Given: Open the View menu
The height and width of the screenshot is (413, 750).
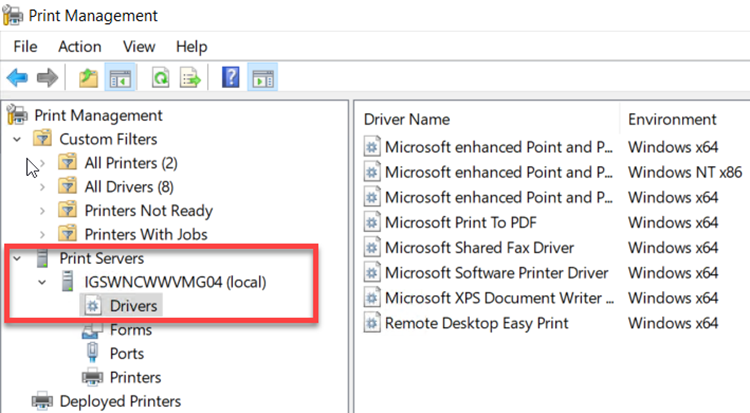Looking at the screenshot, I should coord(139,46).
